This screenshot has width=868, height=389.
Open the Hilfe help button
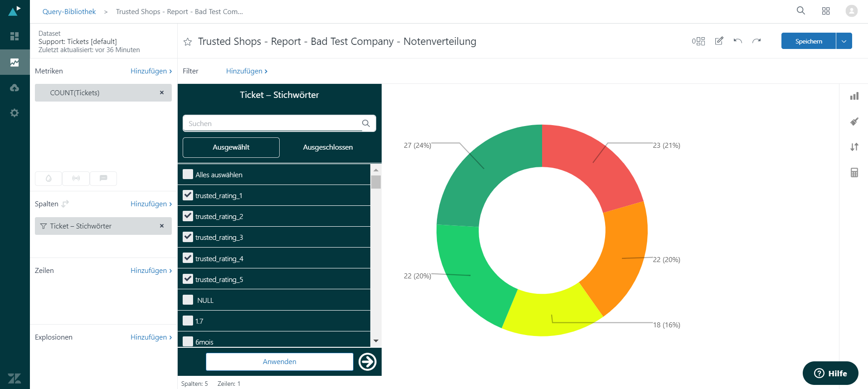pos(830,373)
